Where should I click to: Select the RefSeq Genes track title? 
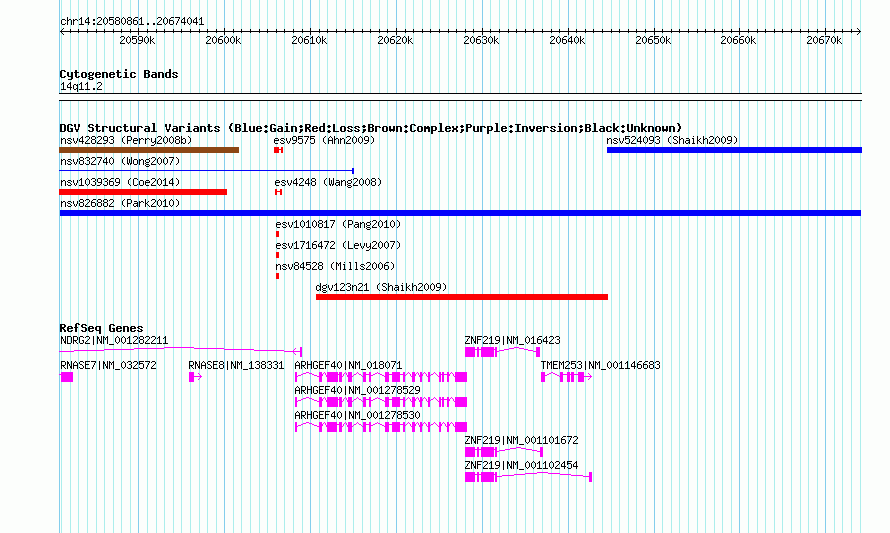pyautogui.click(x=102, y=328)
